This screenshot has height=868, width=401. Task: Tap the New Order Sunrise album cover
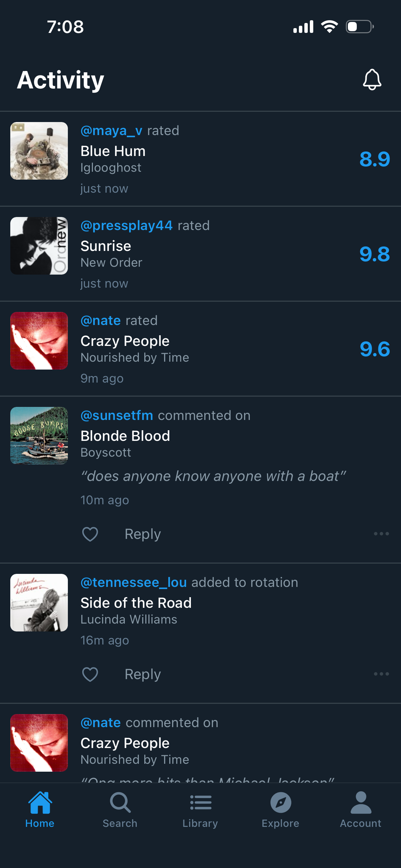[x=39, y=246]
